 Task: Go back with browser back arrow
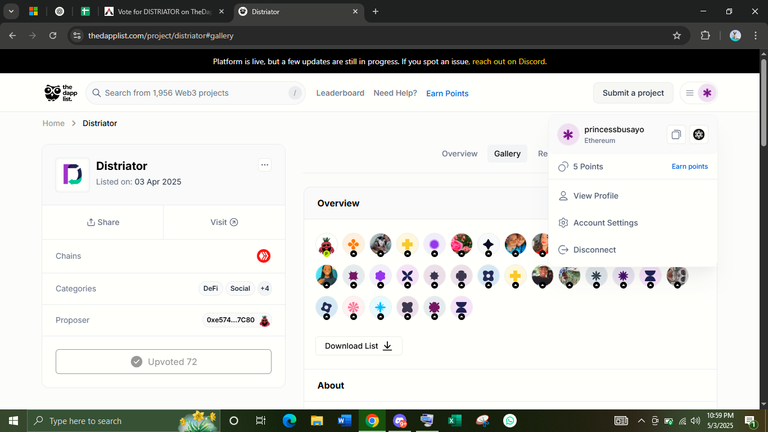[x=13, y=35]
